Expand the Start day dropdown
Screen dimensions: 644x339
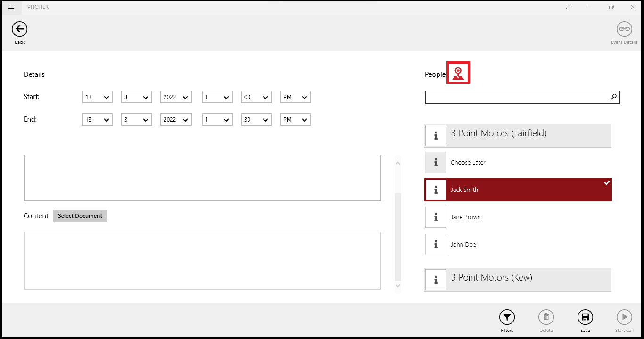point(97,97)
